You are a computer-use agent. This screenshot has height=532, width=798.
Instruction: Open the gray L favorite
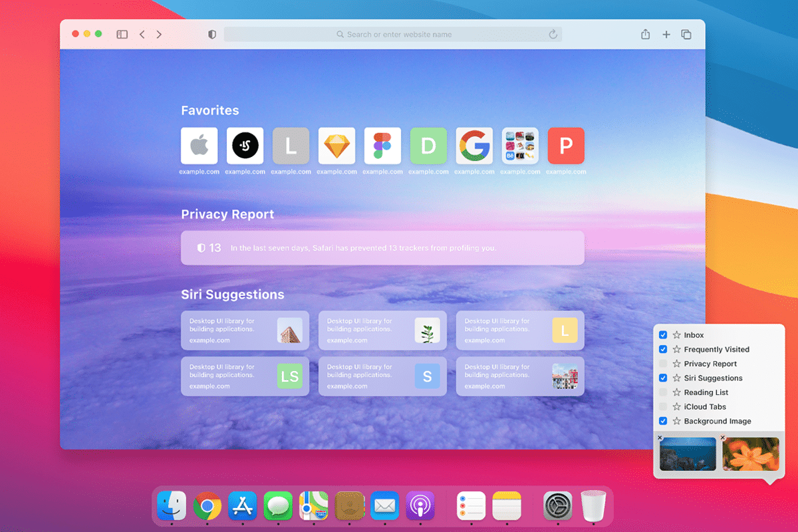[x=291, y=146]
